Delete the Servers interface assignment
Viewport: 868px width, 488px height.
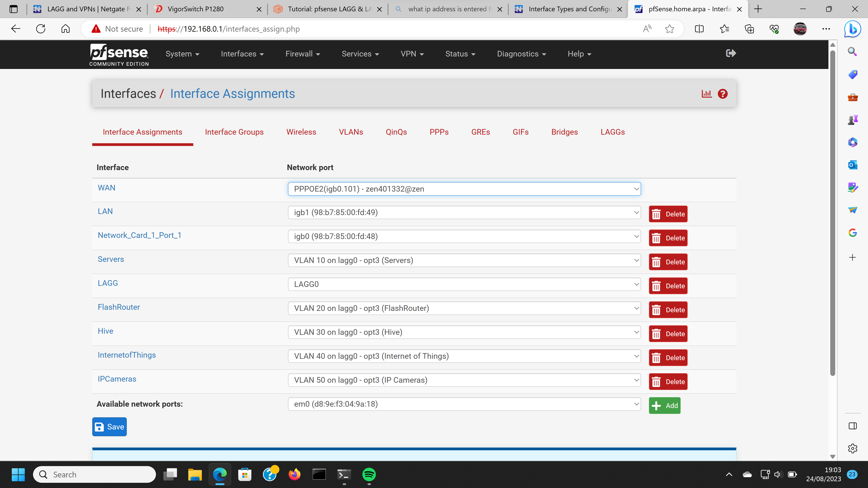[x=668, y=262]
